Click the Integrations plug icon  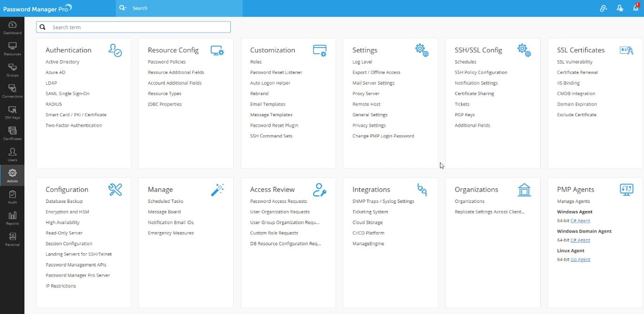coord(422,190)
